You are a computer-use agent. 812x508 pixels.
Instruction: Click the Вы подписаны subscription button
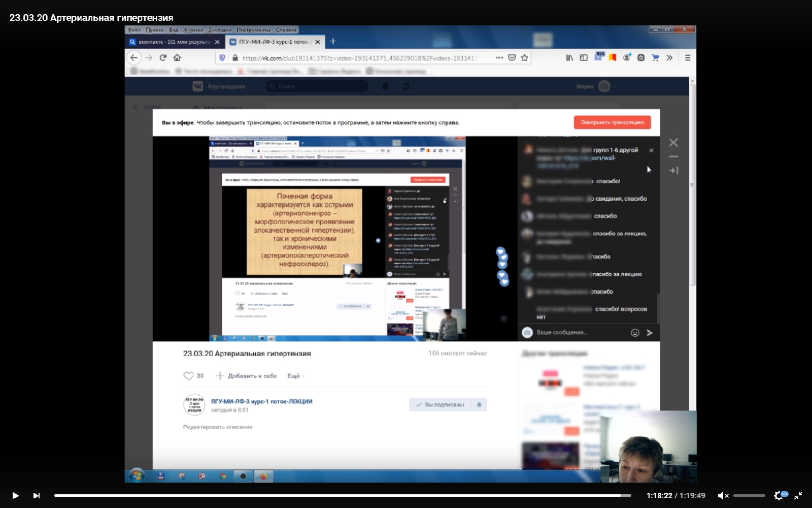[x=439, y=405]
